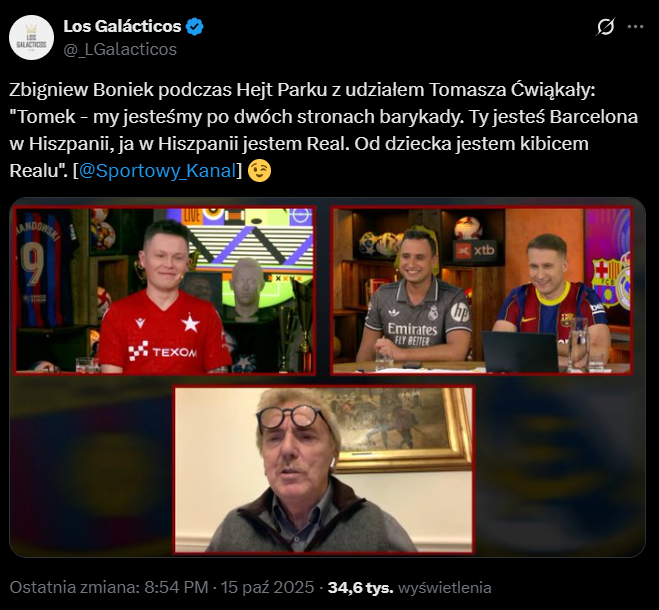Viewport: 659px width, 610px height.
Task: Open the three-dot more options menu
Action: coord(635,26)
